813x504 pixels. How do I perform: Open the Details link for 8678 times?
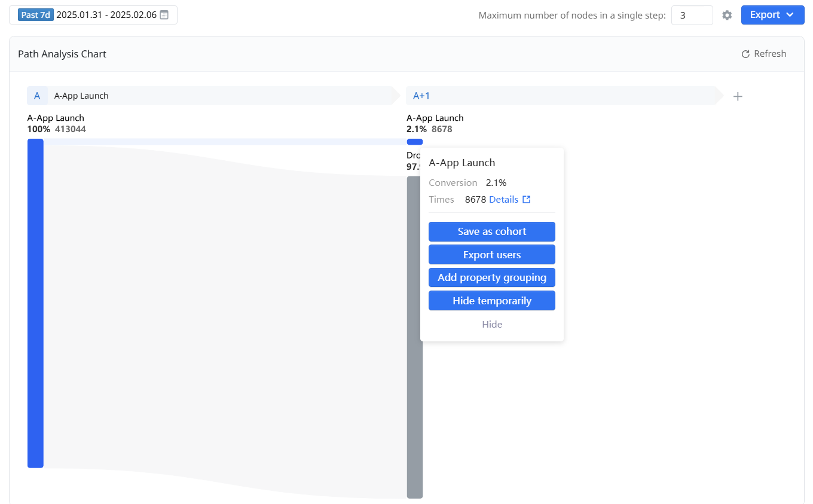(x=503, y=200)
